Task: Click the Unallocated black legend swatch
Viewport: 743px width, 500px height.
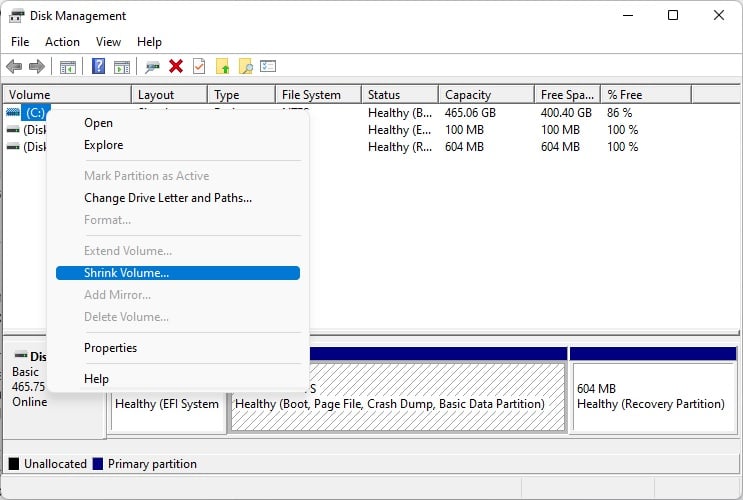Action: coord(14,464)
